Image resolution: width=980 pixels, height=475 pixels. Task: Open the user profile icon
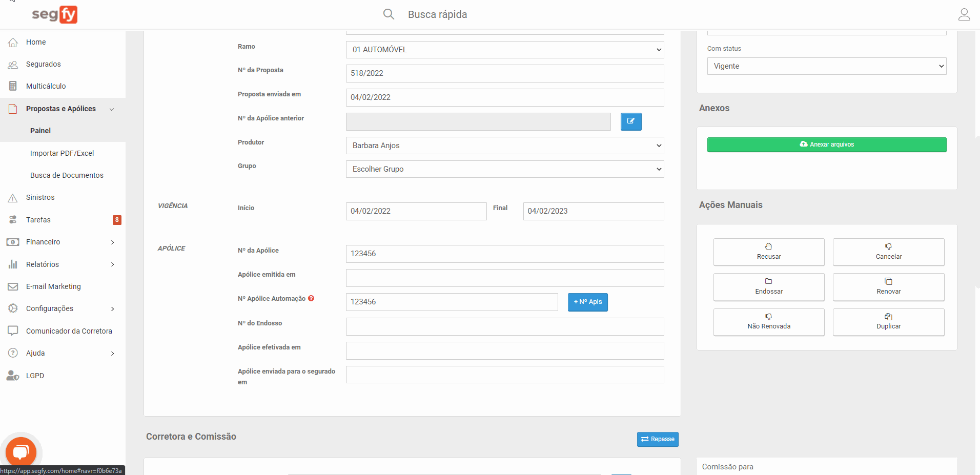click(x=964, y=14)
